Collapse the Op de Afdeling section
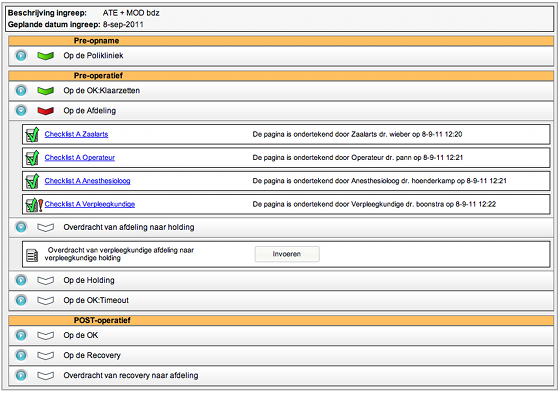Viewport: 560px width, 393px height. pyautogui.click(x=21, y=111)
